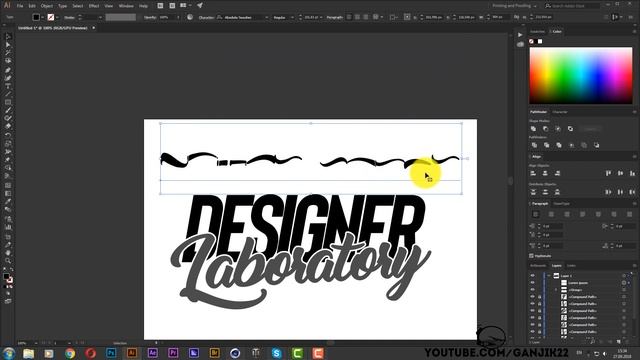Image resolution: width=640 pixels, height=360 pixels.
Task: Open the Effect menu
Action: pos(94,6)
